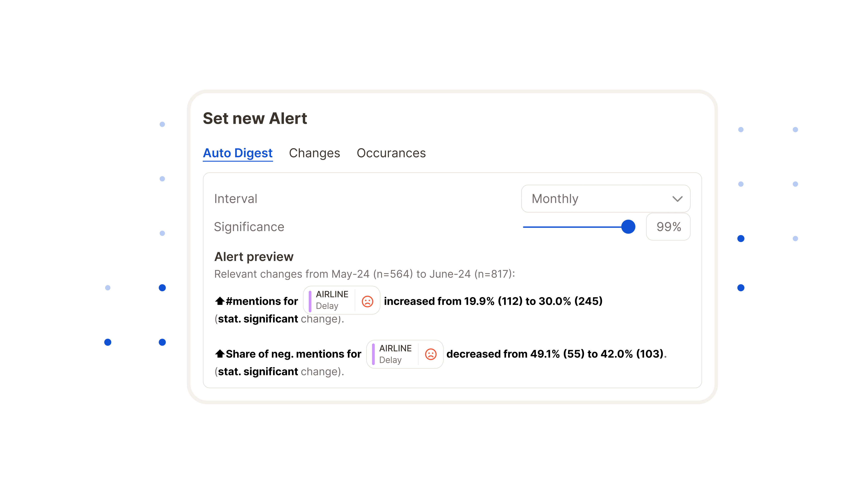Image resolution: width=868 pixels, height=488 pixels.
Task: Click 'Relevant changes from May-24 (n=564)' text
Action: click(314, 274)
